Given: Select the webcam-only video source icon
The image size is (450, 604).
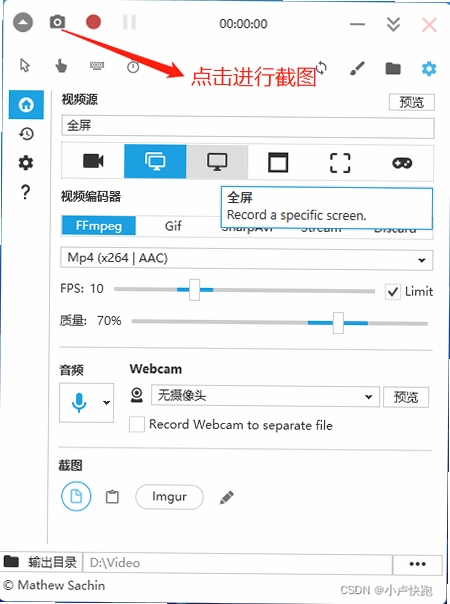Looking at the screenshot, I should pos(93,161).
